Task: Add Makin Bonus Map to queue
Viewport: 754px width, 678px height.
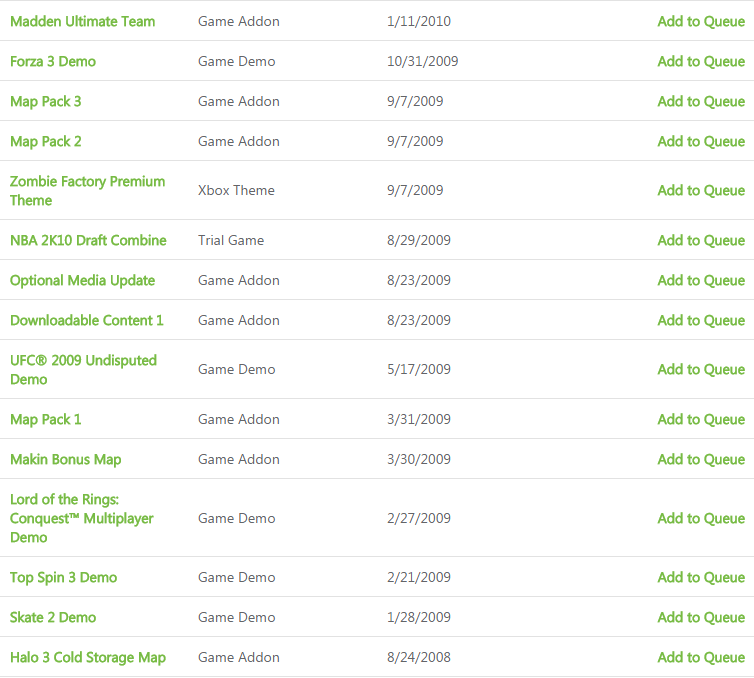Action: (x=701, y=459)
